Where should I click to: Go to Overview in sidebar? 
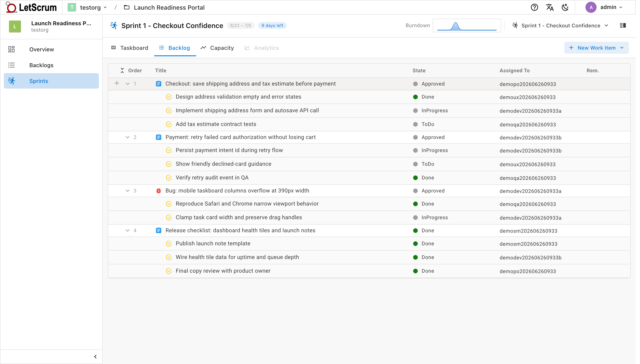51,49
